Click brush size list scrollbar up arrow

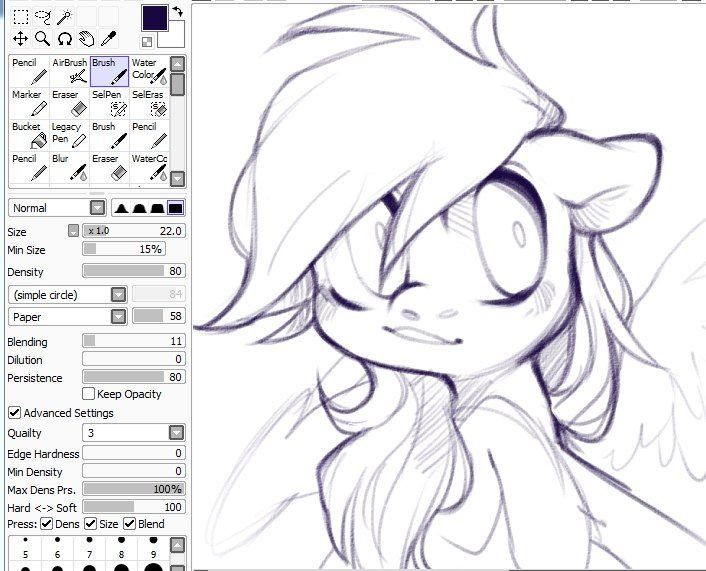tap(178, 545)
